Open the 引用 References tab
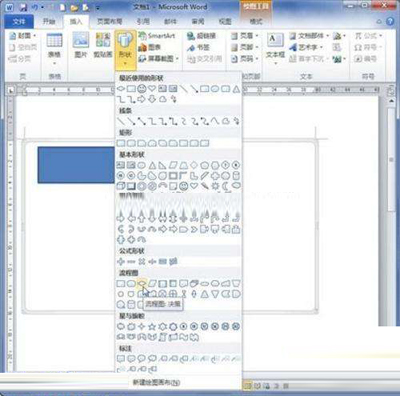400x396 pixels. tap(143, 22)
